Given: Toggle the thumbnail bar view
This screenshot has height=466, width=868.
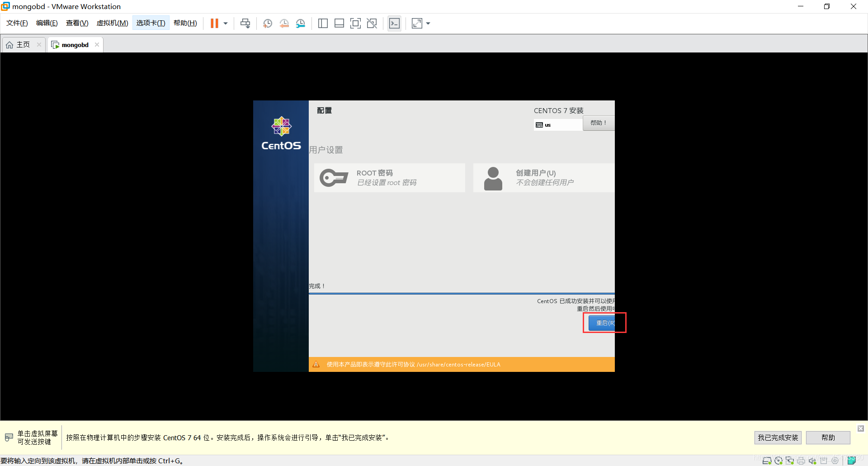Looking at the screenshot, I should tap(339, 24).
